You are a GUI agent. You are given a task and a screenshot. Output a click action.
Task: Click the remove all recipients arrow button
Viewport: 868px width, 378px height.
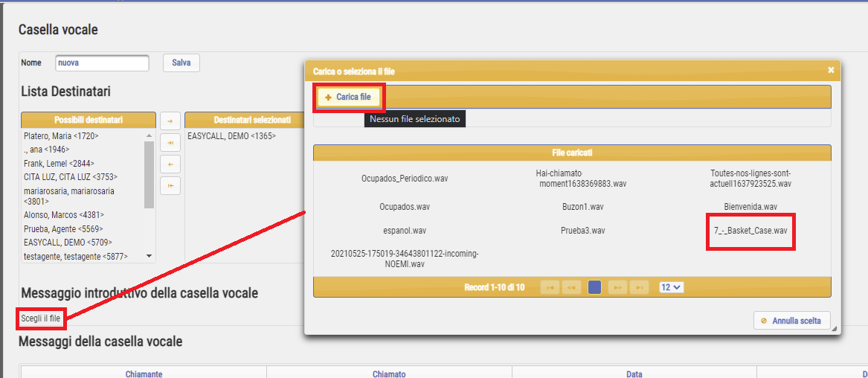pos(170,185)
